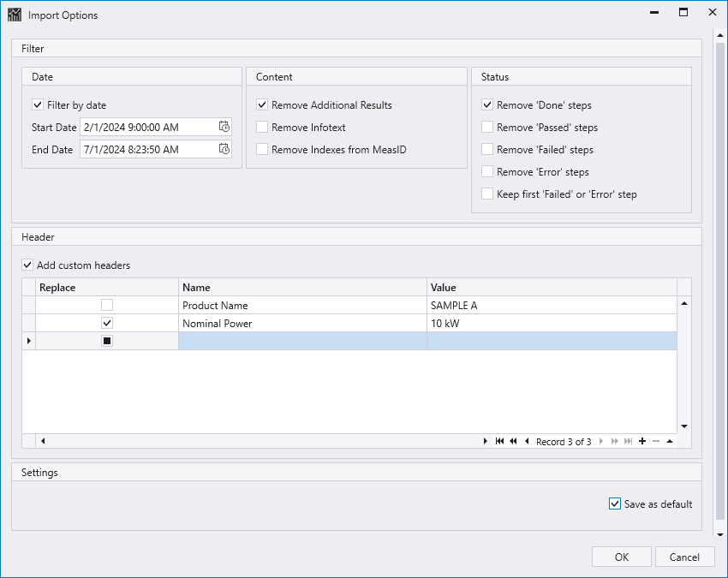Click the Settings section title
728x578 pixels.
pos(39,472)
